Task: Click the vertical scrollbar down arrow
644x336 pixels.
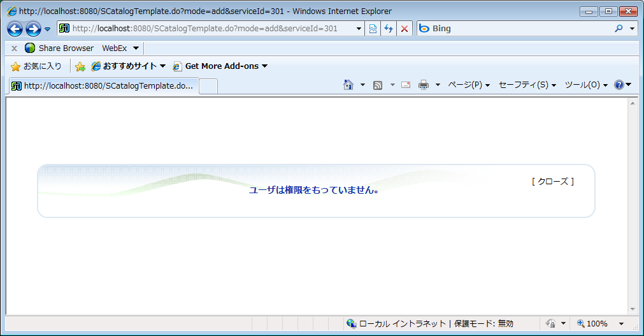Action: (x=633, y=309)
